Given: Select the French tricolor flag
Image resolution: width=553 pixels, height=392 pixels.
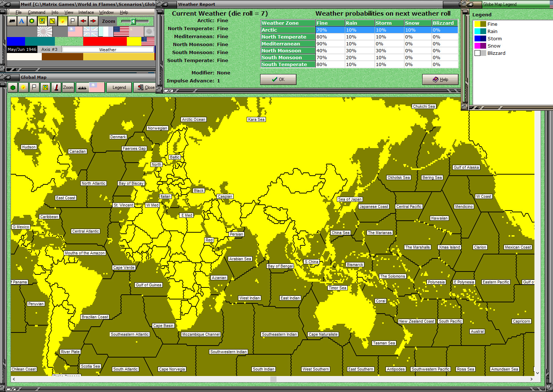Looking at the screenshot, I should tap(106, 32).
